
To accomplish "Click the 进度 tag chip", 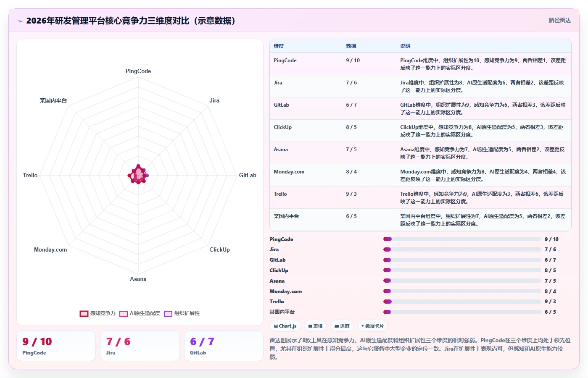I will (x=342, y=326).
